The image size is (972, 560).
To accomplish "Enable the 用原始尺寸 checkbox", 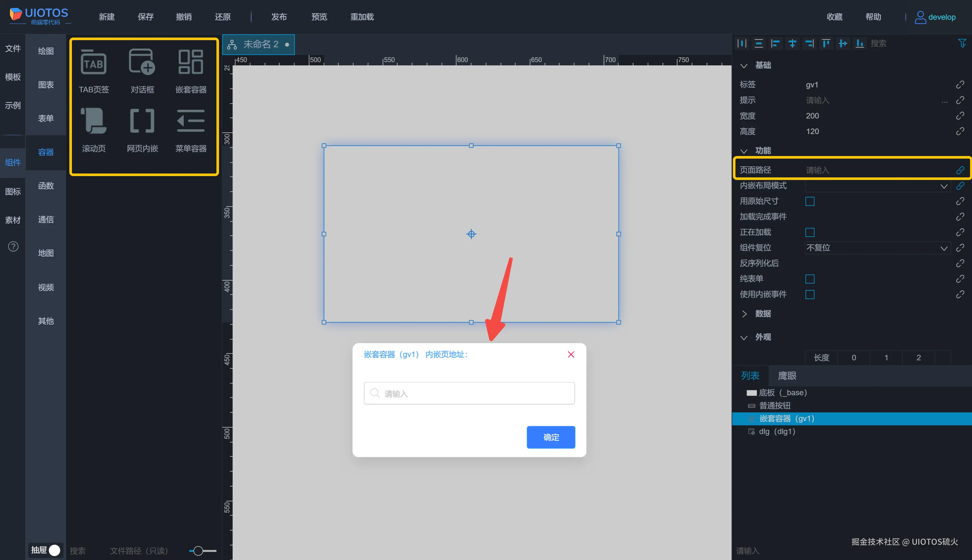I will [810, 201].
